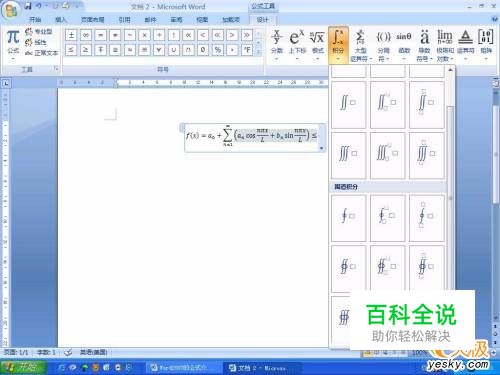Click ruler tab-stop selector at ruler corner
500x375 pixels.
pyautogui.click(x=6, y=83)
